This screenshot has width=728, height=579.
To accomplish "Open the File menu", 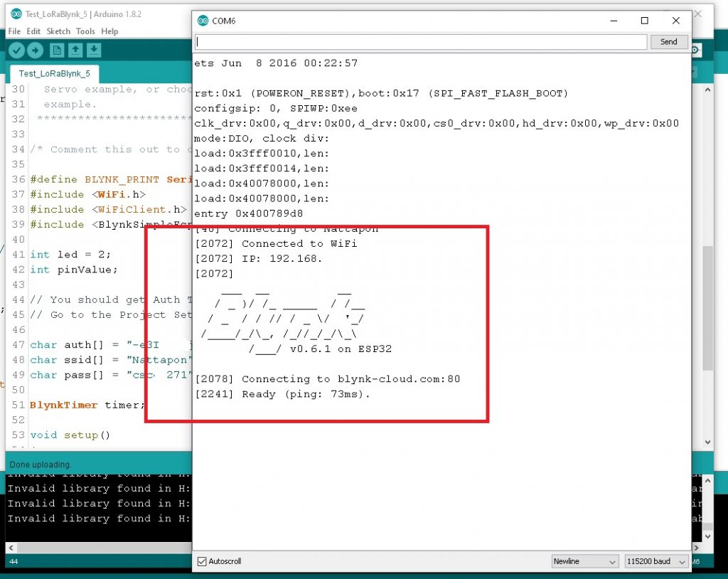I will 14,31.
